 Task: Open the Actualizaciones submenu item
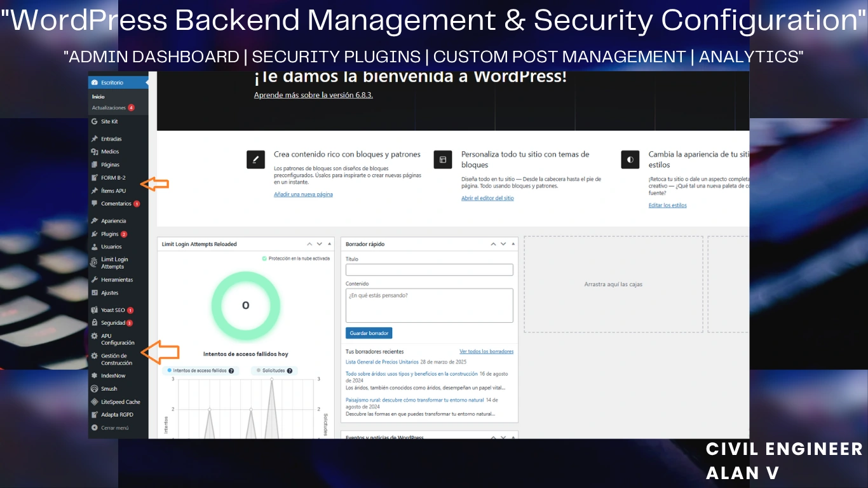pos(113,108)
